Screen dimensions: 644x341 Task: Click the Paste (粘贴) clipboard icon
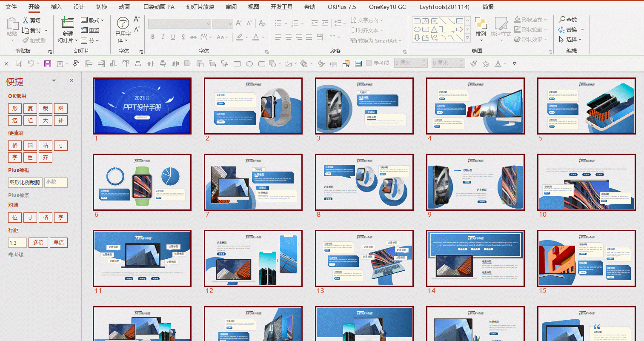click(12, 24)
